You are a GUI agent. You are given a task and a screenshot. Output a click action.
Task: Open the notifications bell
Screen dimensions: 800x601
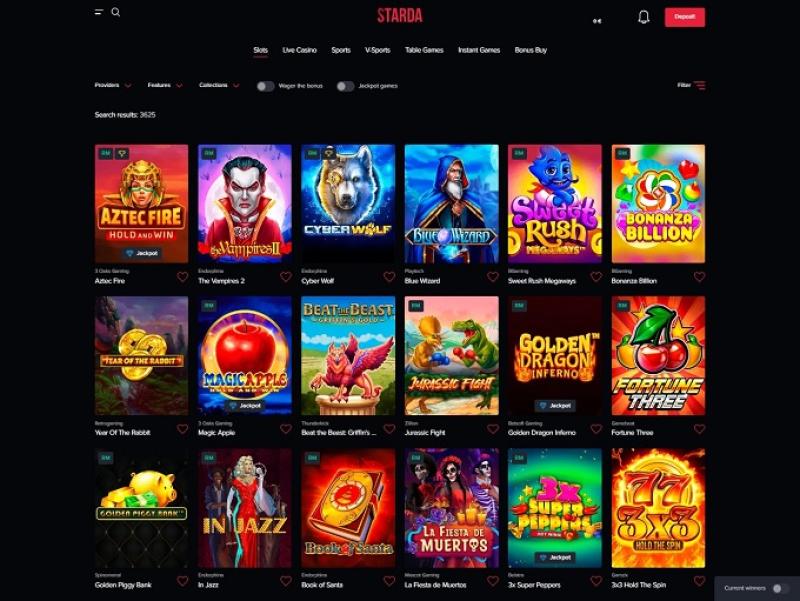click(x=644, y=17)
